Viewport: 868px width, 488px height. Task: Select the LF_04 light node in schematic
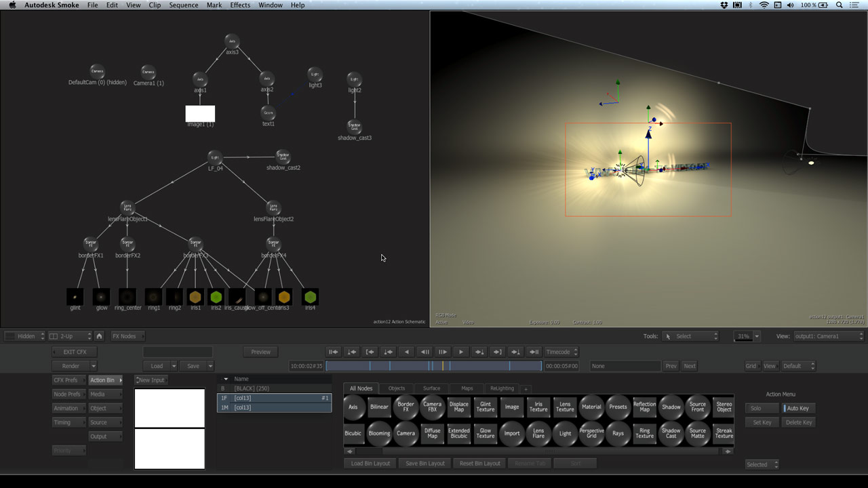coord(215,158)
